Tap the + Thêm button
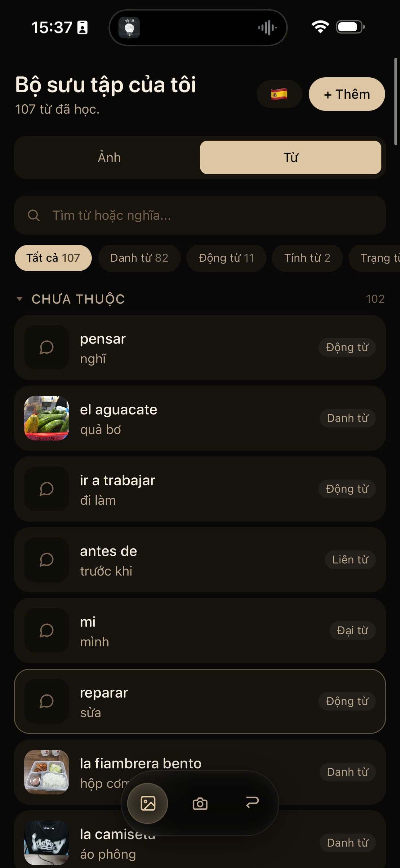Viewport: 400px width, 868px height. 347,94
